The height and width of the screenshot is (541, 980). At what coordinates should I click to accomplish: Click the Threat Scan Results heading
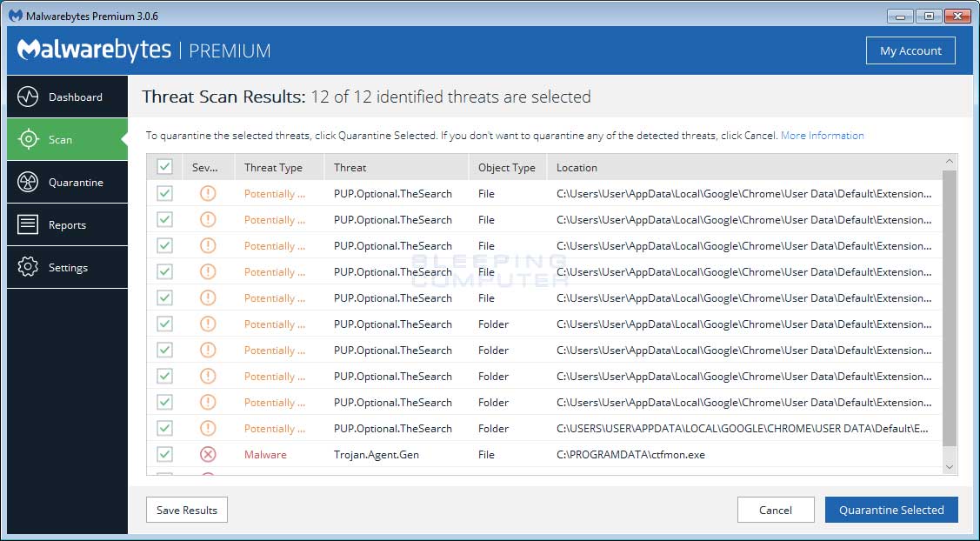tap(223, 97)
